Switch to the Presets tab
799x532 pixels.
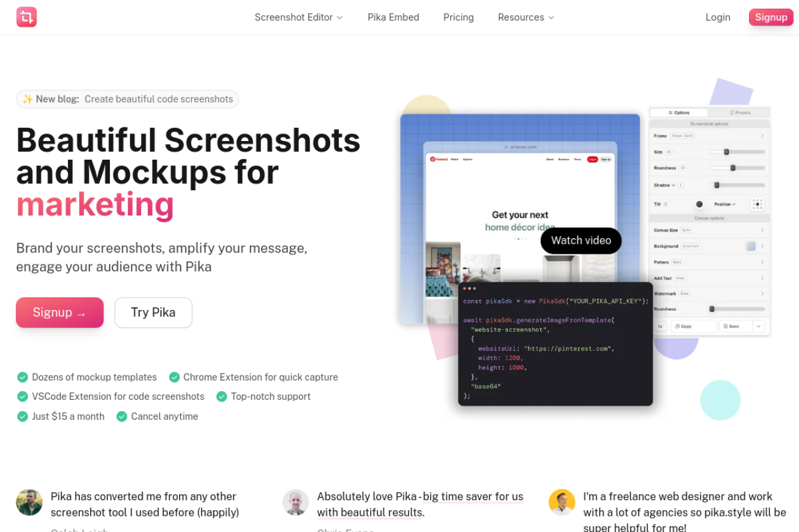tap(740, 113)
